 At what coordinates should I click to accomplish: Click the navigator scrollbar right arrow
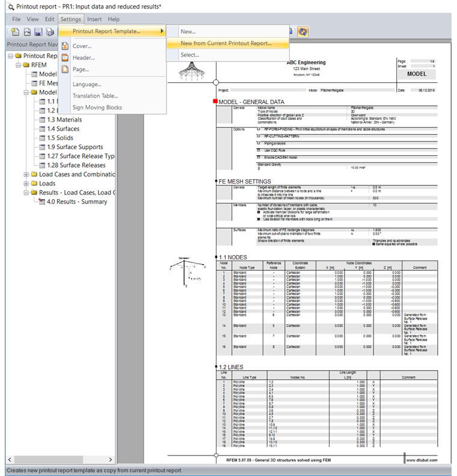coord(111,460)
